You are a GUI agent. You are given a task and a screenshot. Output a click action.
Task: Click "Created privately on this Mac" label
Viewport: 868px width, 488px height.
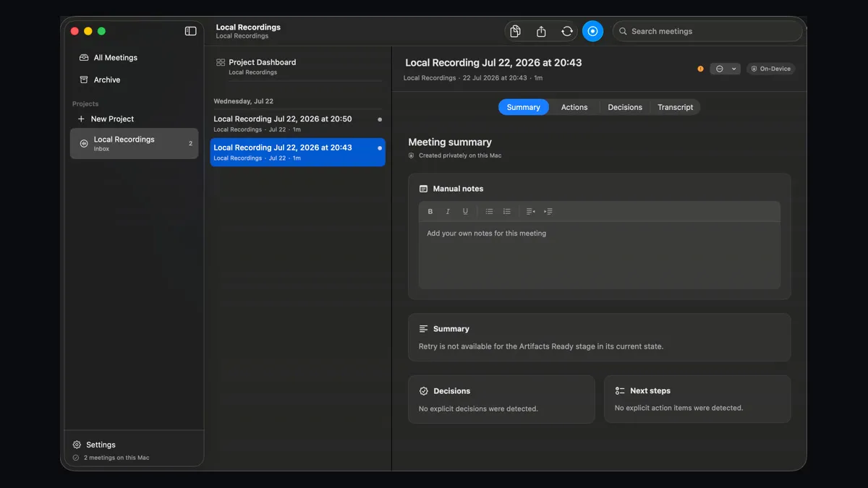coord(460,155)
